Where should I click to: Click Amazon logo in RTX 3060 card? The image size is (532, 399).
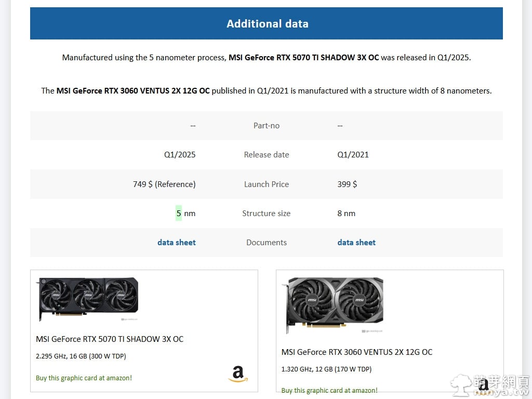click(484, 385)
